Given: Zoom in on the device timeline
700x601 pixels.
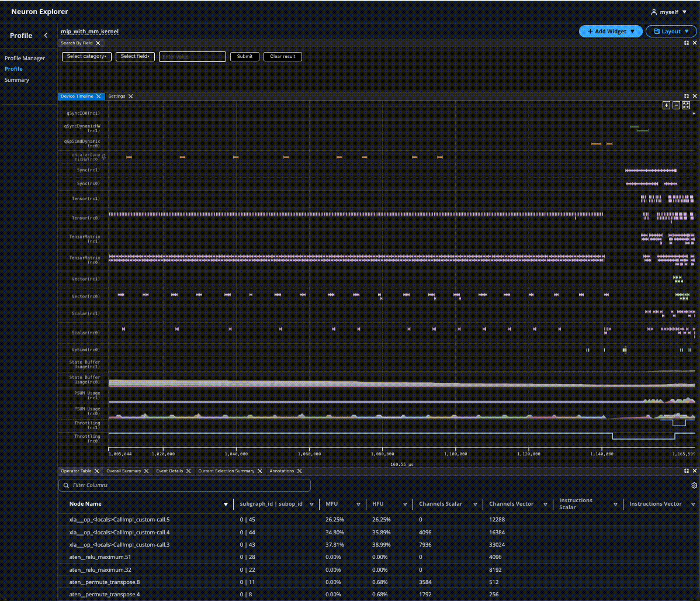Looking at the screenshot, I should point(666,105).
